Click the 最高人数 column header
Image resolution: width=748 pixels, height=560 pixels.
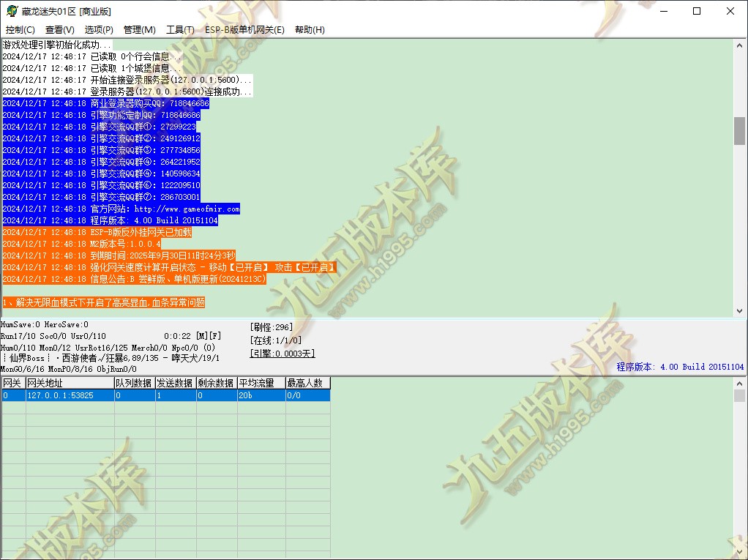[x=307, y=383]
